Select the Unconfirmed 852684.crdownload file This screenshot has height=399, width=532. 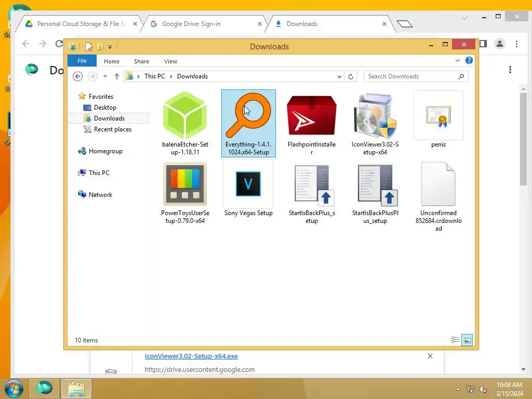pos(438,184)
